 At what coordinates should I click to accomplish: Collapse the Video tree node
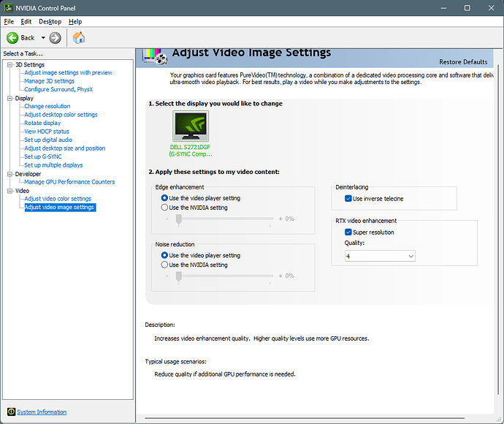(x=10, y=191)
